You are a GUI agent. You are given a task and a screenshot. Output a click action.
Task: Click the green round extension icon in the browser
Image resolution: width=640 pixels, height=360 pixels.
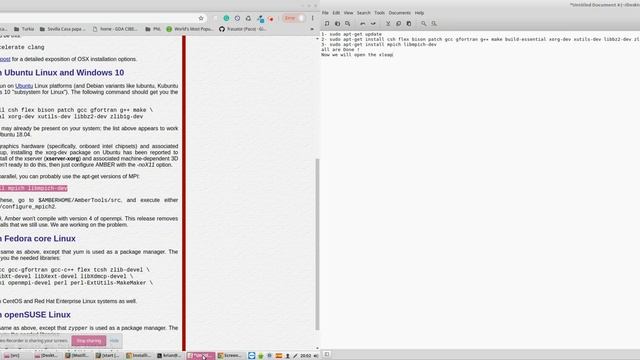[x=226, y=18]
